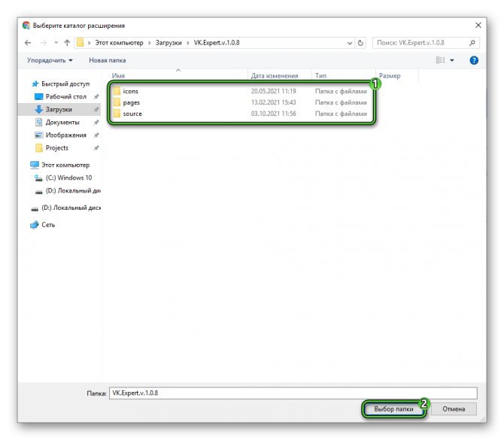Select the 'pages' folder
Screen dimensions: 504x440
[x=131, y=102]
